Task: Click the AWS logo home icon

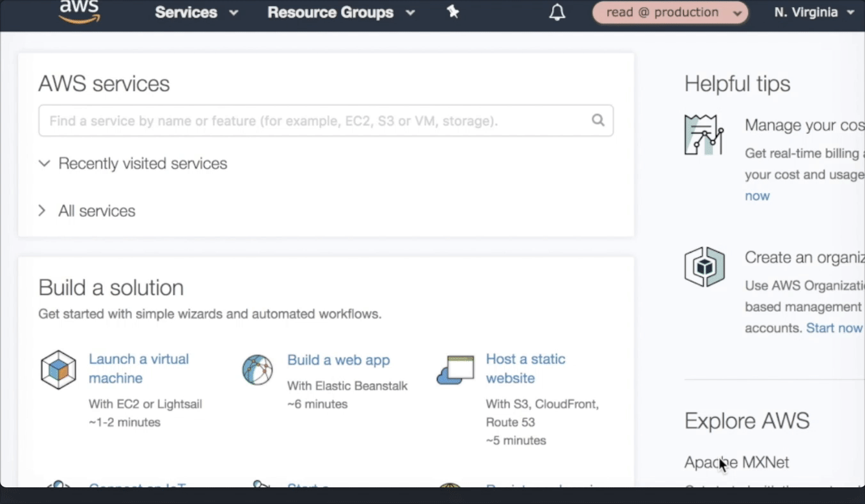Action: coord(79,12)
